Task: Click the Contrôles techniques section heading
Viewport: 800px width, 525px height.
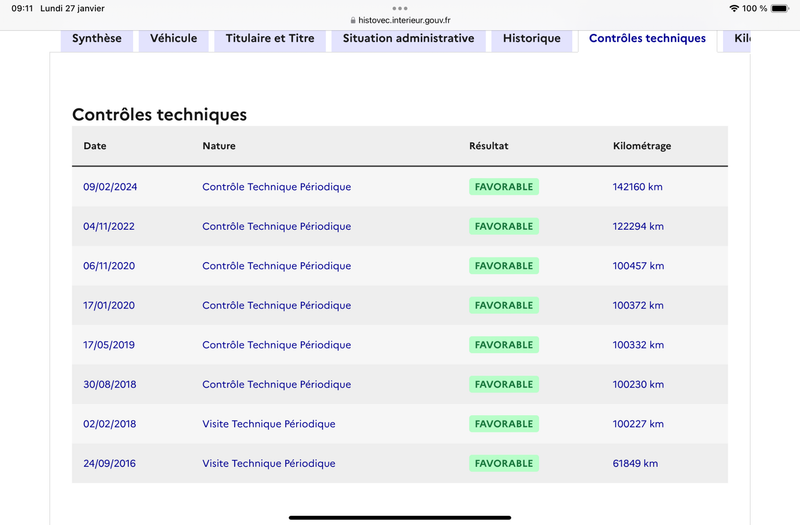Action: coord(159,115)
